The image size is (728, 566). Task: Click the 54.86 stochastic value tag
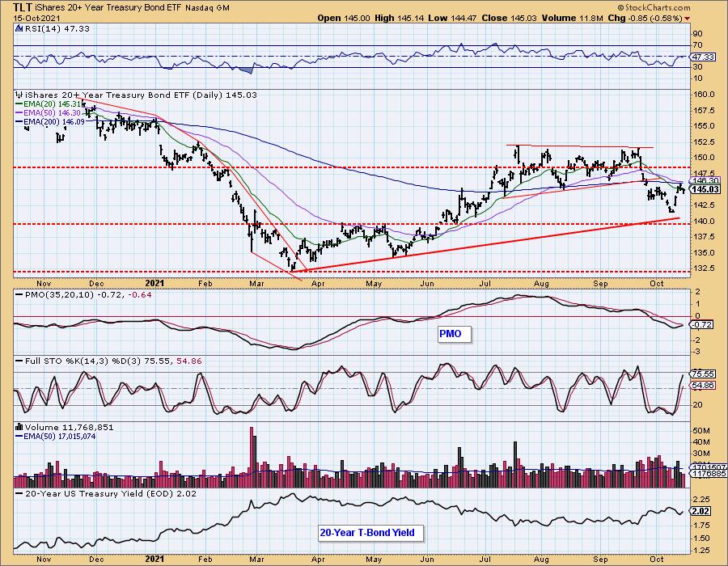(703, 386)
